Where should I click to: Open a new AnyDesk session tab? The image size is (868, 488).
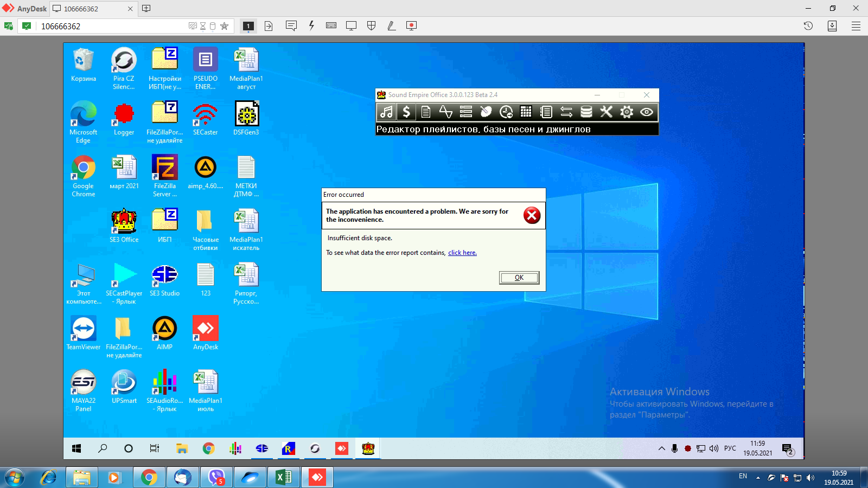[146, 9]
